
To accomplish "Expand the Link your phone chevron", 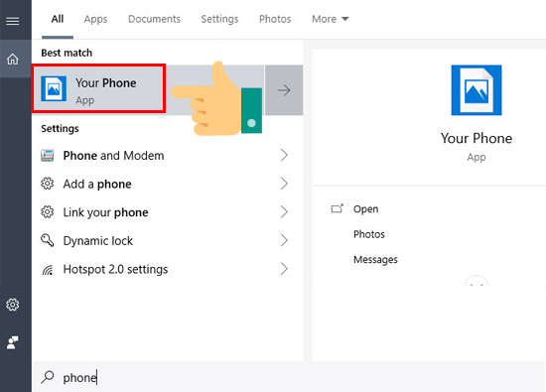I will coord(284,212).
